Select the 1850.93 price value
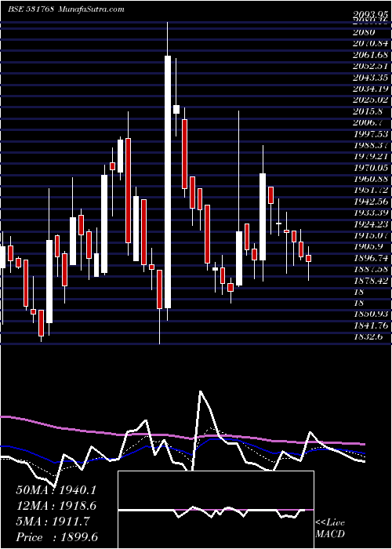The width and height of the screenshot is (392, 549). (371, 314)
